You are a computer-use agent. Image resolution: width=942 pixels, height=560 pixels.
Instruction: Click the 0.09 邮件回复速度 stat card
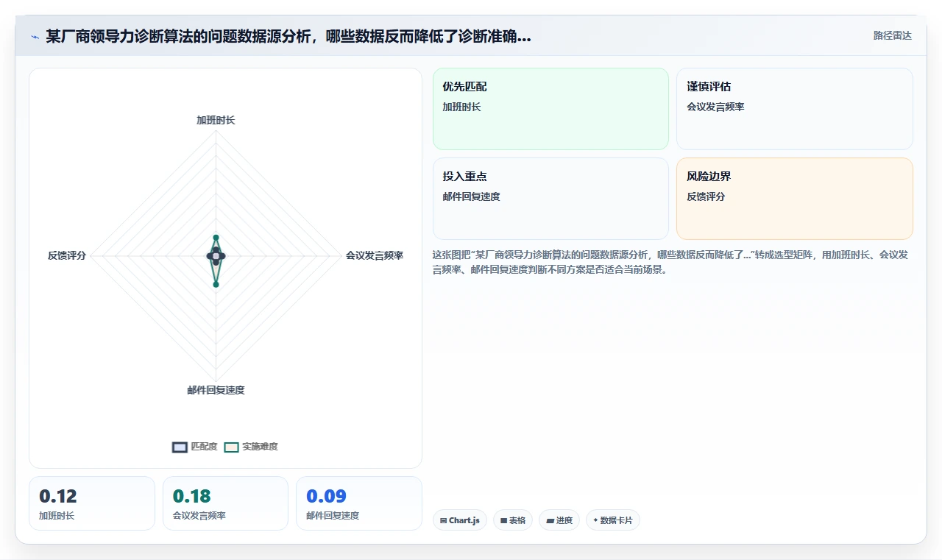pyautogui.click(x=359, y=503)
